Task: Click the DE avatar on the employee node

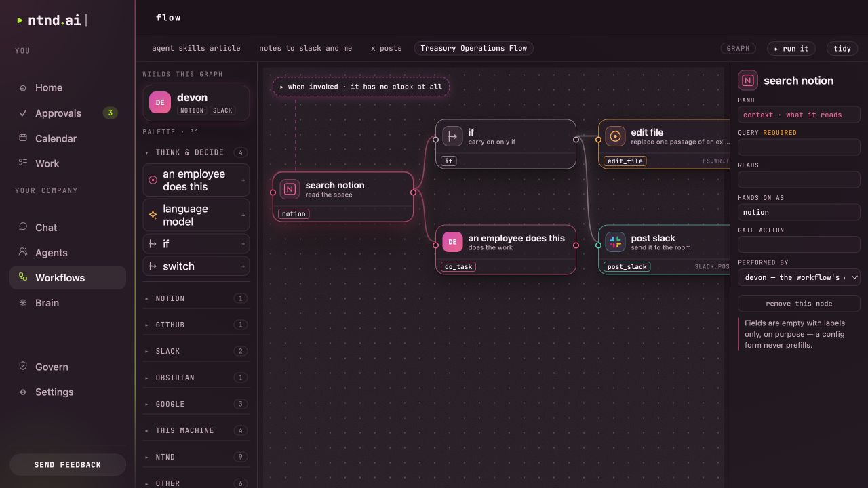Action: pos(452,242)
